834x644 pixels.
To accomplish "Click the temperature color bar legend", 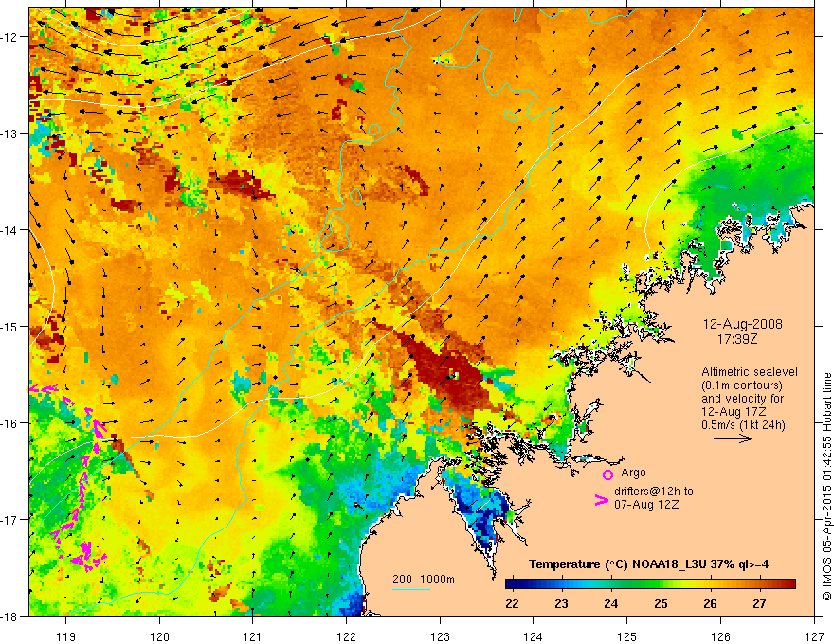I will [650, 583].
